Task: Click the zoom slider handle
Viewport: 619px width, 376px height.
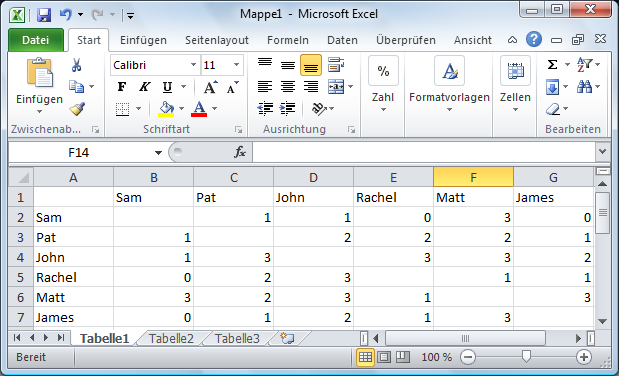Action: pos(526,356)
